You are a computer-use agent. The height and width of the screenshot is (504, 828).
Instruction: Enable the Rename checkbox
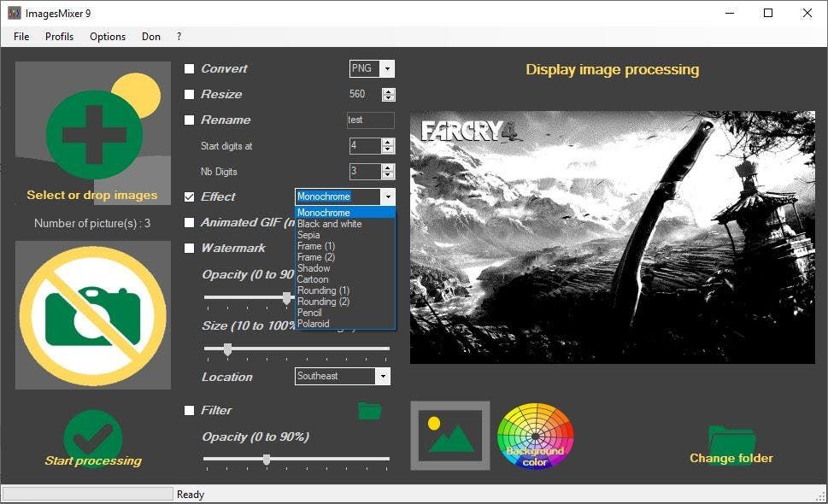pos(189,120)
